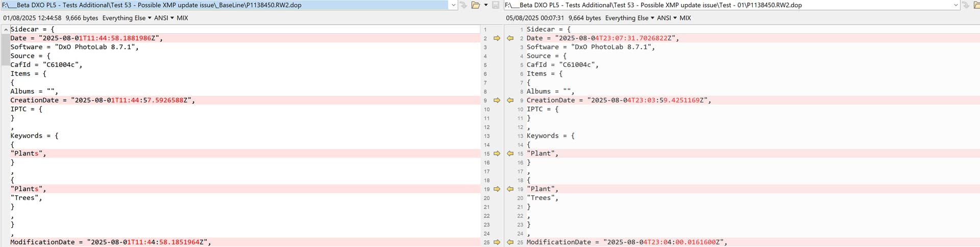The width and height of the screenshot is (980, 247).
Task: Copy left "Plants" line 15 to right
Action: [x=497, y=153]
